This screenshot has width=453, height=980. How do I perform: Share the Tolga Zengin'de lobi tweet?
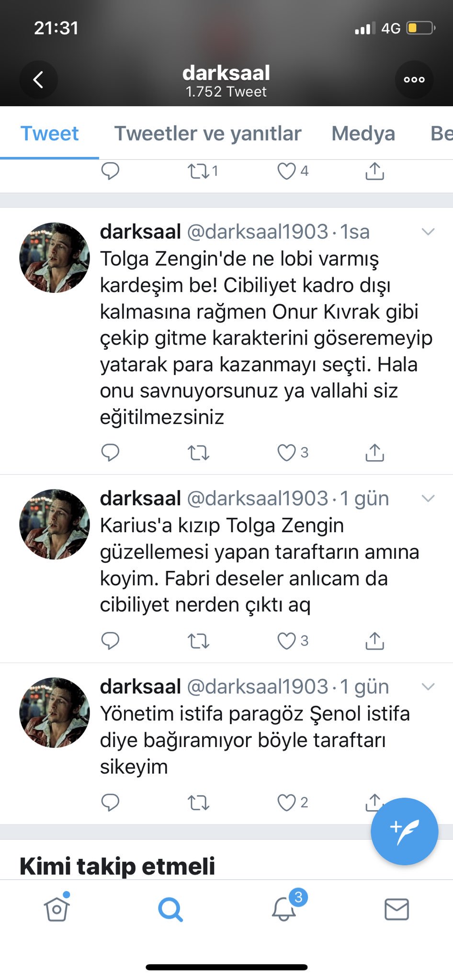click(x=375, y=452)
